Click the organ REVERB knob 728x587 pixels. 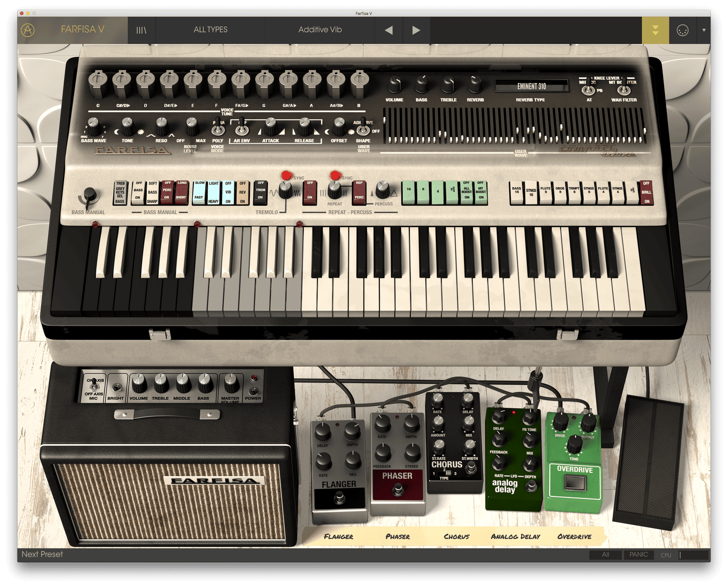tap(475, 85)
